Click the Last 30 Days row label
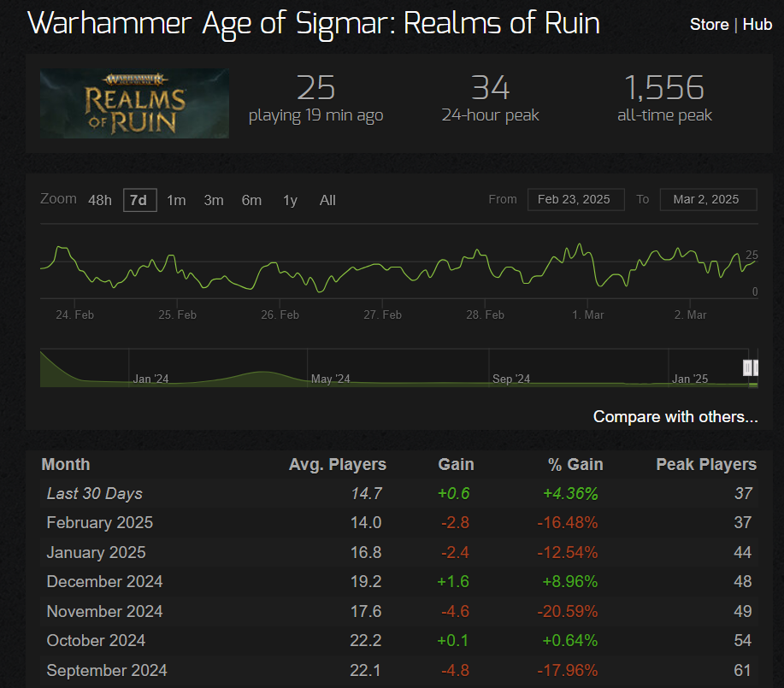Viewport: 784px width, 688px height. tap(95, 493)
